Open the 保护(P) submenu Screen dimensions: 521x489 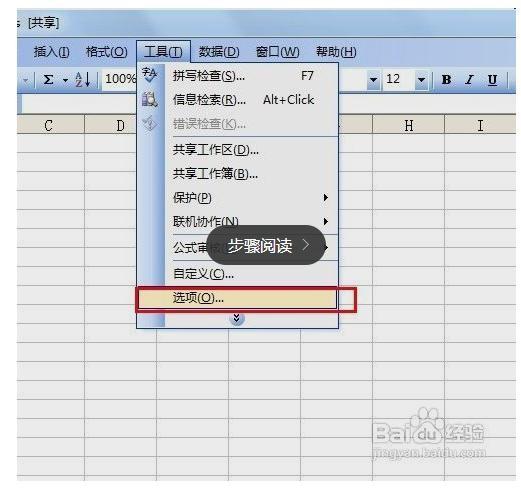(x=251, y=198)
